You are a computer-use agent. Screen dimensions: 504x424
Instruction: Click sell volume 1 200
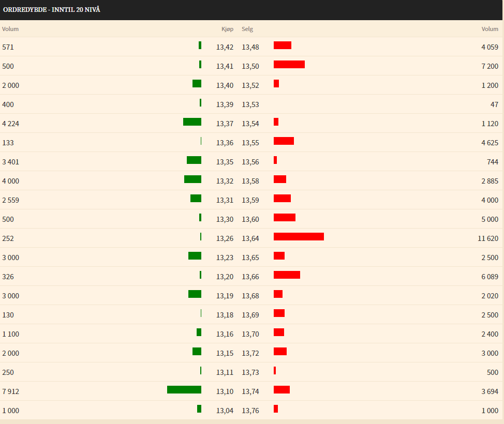pyautogui.click(x=490, y=85)
